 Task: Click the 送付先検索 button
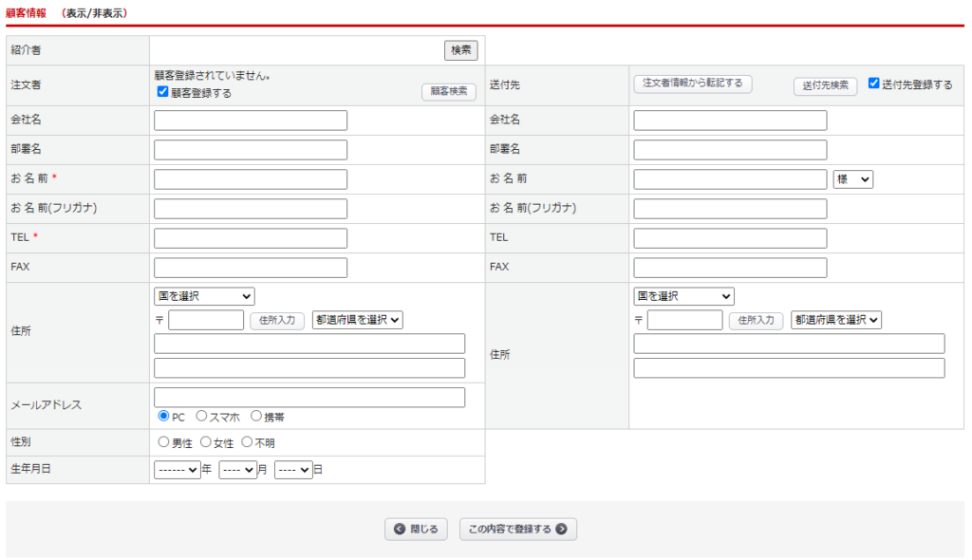click(825, 85)
